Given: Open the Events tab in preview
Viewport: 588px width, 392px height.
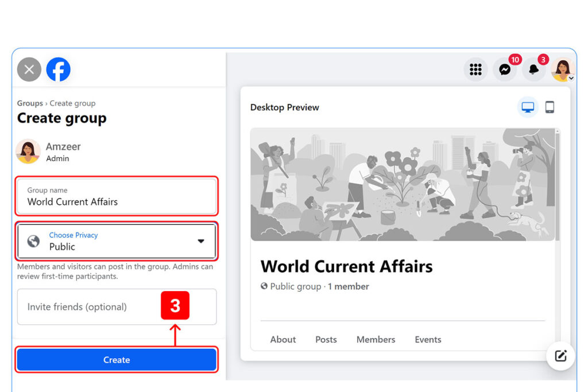Looking at the screenshot, I should click(428, 340).
